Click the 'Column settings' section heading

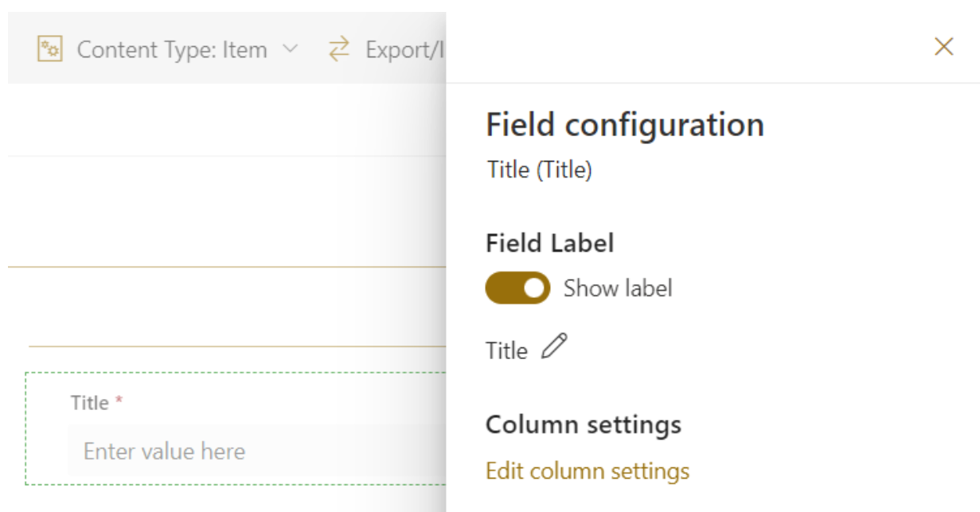coord(583,424)
